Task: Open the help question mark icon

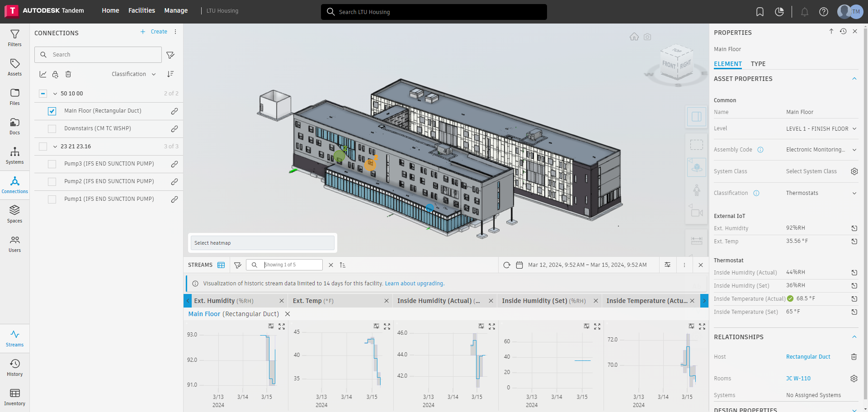Action: coord(824,12)
